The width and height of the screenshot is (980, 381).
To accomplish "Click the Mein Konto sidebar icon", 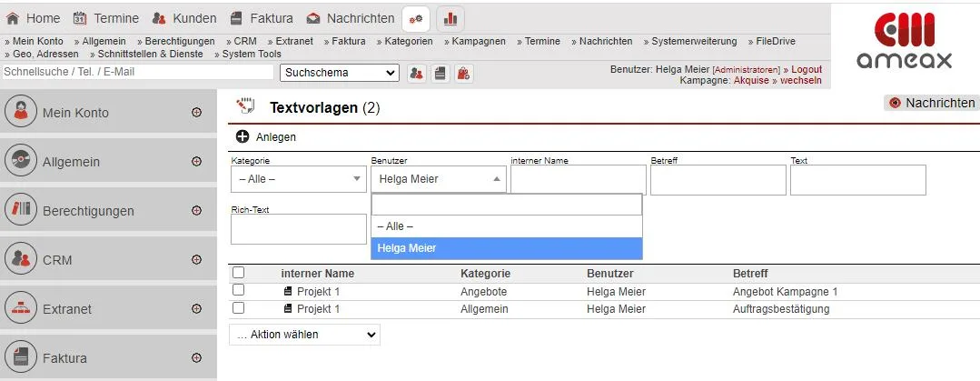I will click(21, 113).
